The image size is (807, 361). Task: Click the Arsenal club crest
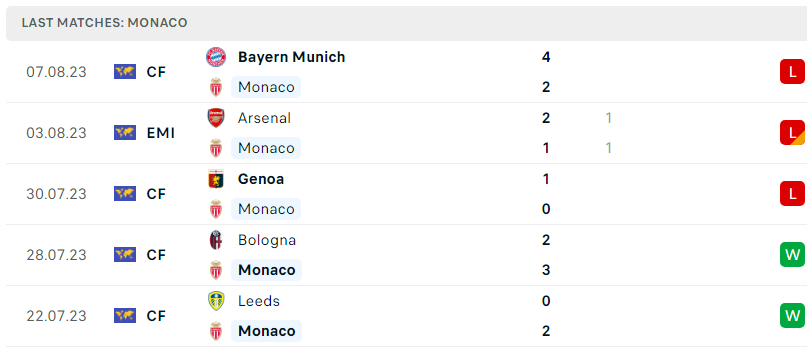(x=216, y=118)
